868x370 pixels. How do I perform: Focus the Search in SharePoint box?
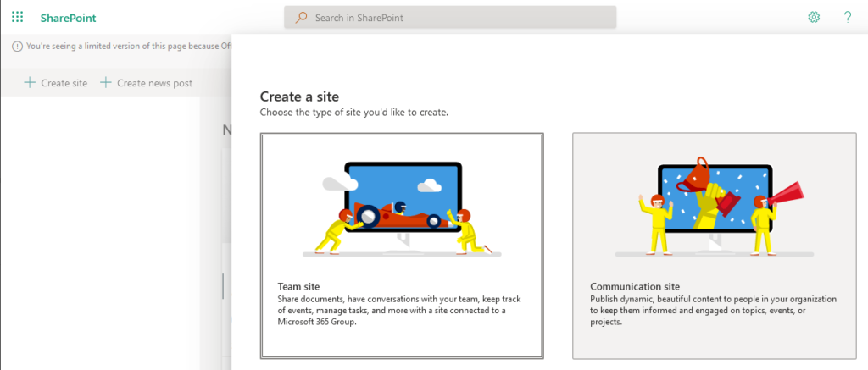450,18
